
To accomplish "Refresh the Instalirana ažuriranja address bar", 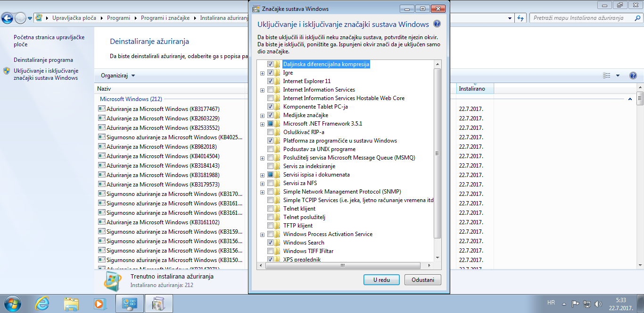I will [x=520, y=18].
